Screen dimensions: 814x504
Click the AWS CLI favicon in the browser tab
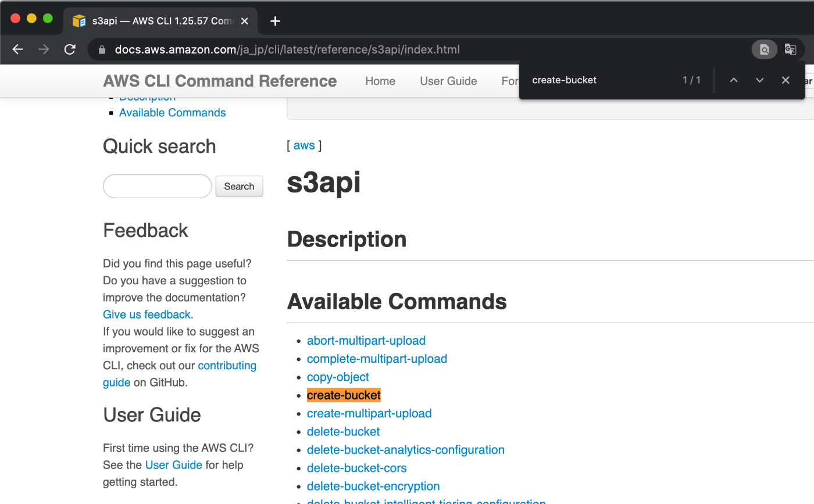[78, 20]
